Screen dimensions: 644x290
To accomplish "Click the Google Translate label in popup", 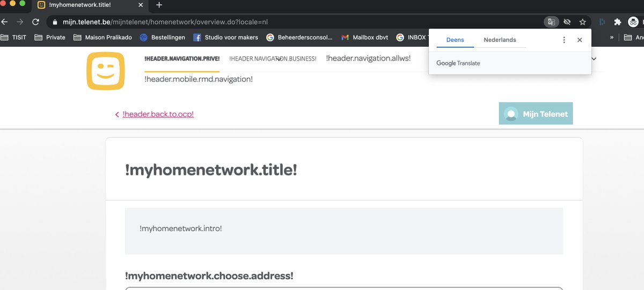I will pyautogui.click(x=458, y=63).
